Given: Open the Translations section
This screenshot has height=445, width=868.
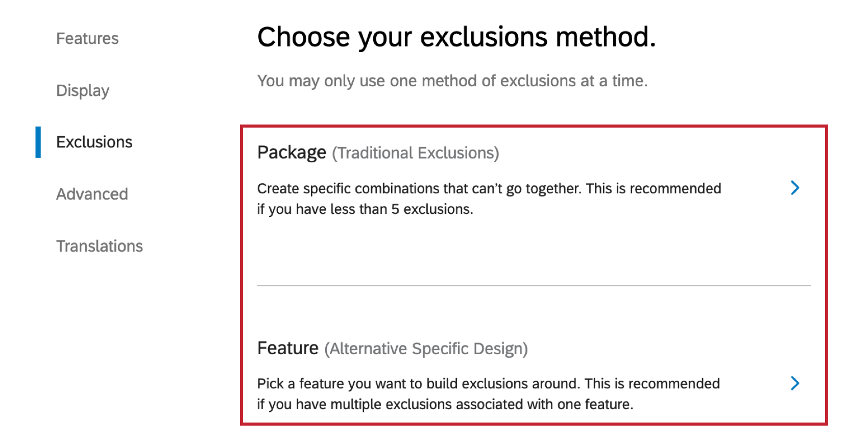Looking at the screenshot, I should pos(100,246).
